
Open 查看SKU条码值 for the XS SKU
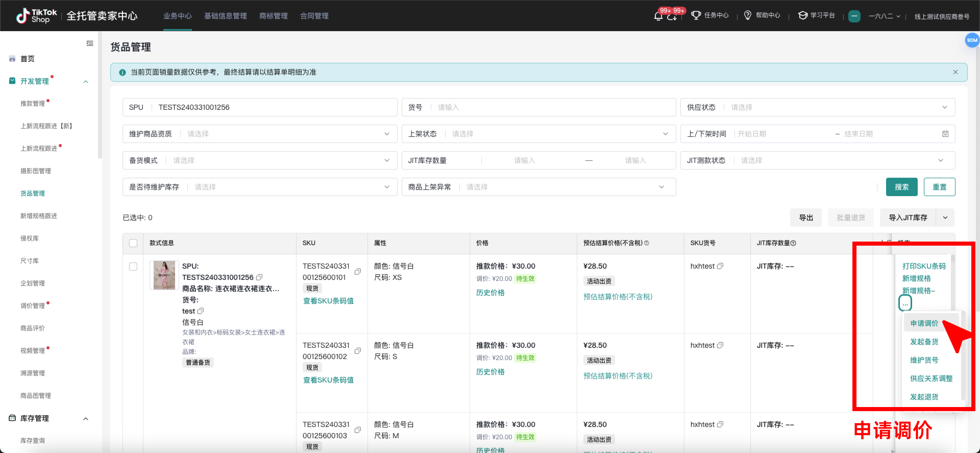pyautogui.click(x=328, y=301)
